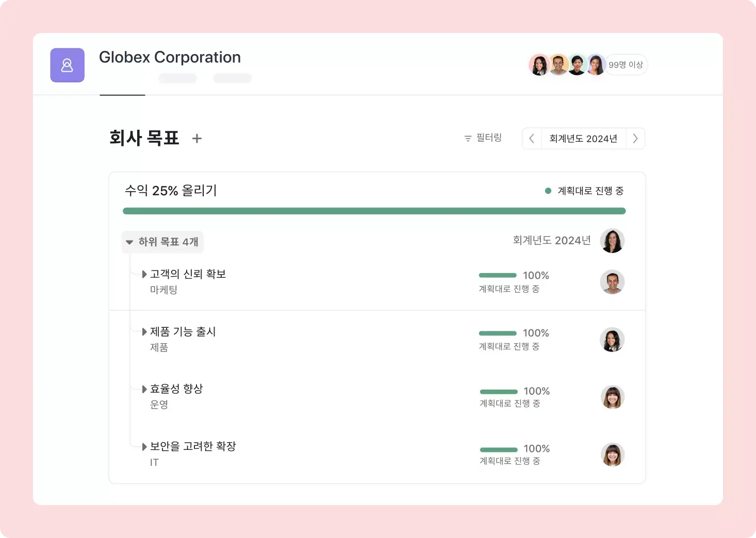Click the assignee avatar for 고객의 신뢰 확보
This screenshot has height=538, width=756.
[x=612, y=282]
